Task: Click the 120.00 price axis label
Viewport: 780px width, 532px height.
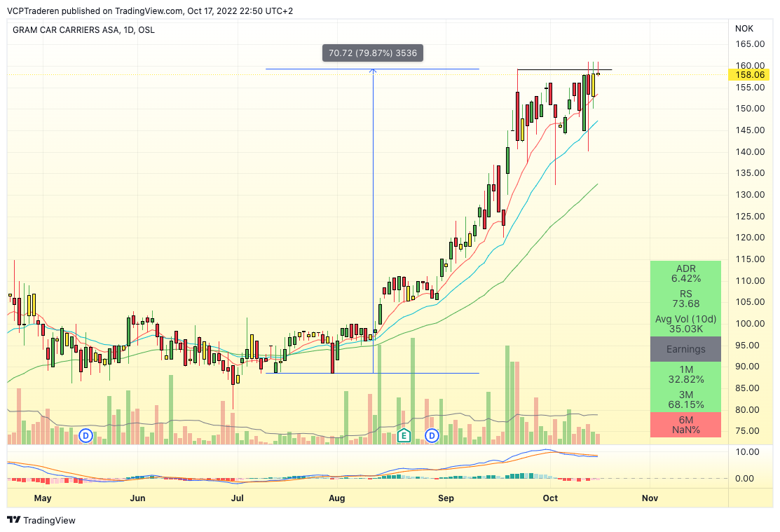Action: [750, 238]
